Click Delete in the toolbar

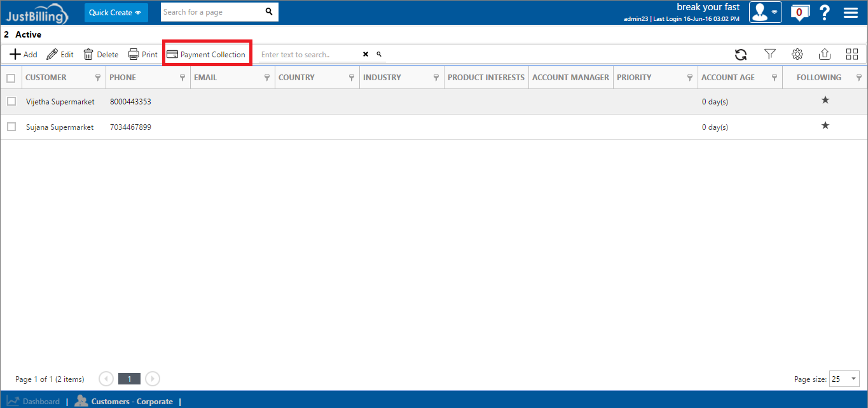(x=100, y=55)
